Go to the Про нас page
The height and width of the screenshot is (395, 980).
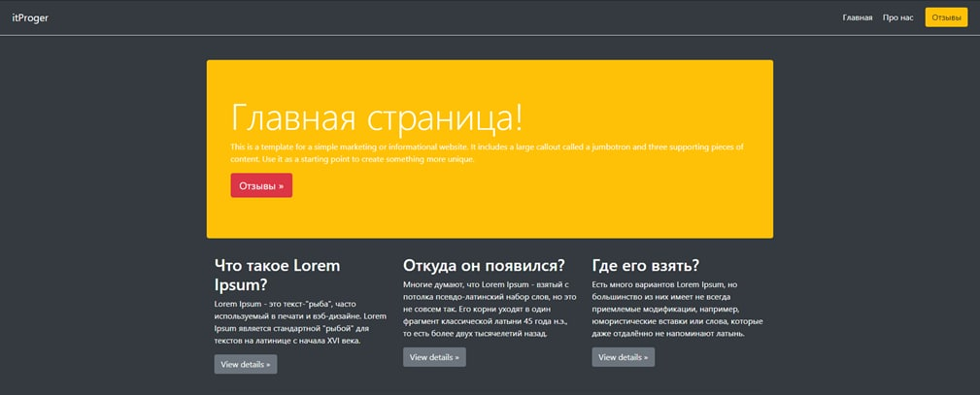898,18
